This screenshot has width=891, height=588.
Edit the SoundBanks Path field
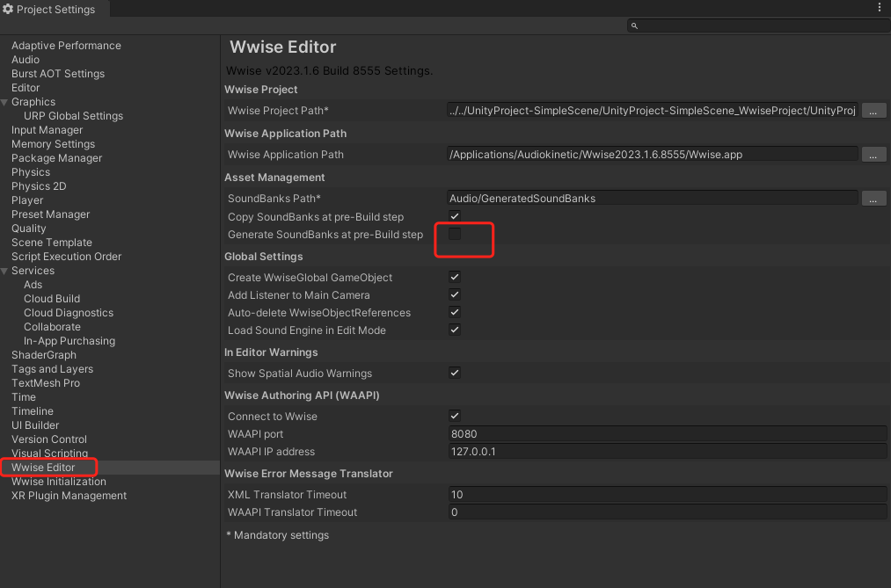(x=653, y=198)
